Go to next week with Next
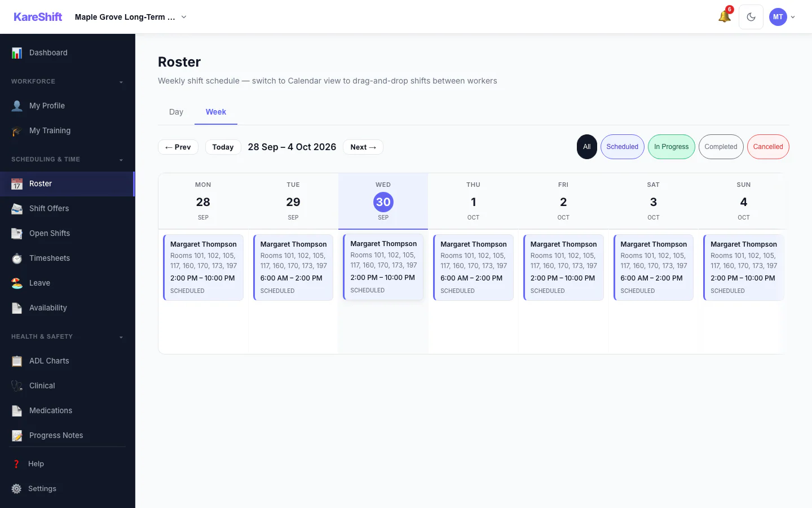Screen dimensions: 812x508 tap(363, 147)
